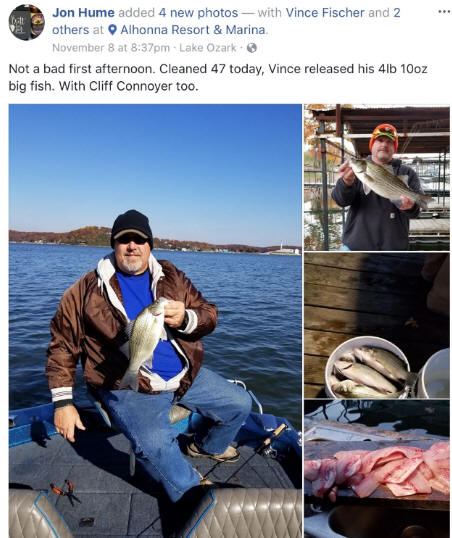Open Vince Fischer's profile link
452x538 pixels.
325,13
